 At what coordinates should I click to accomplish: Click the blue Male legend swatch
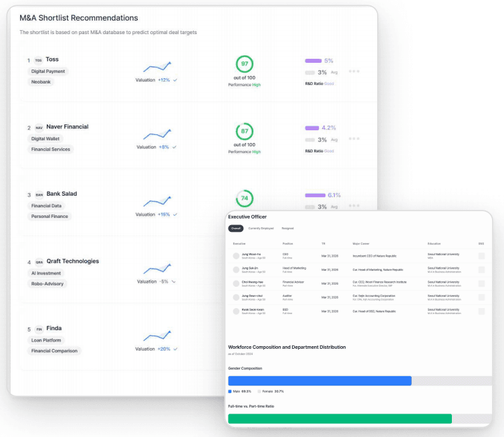(x=230, y=392)
